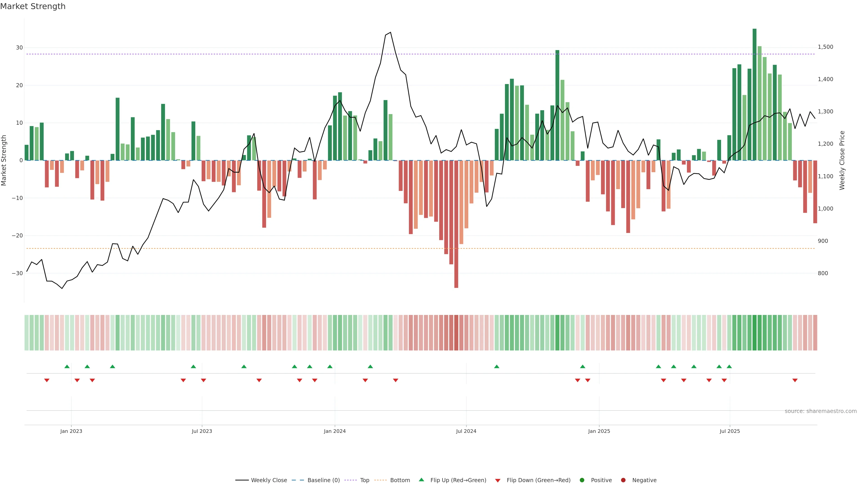This screenshot has width=868, height=488.
Task: Click the Negative red circle legend icon
Action: [x=623, y=480]
